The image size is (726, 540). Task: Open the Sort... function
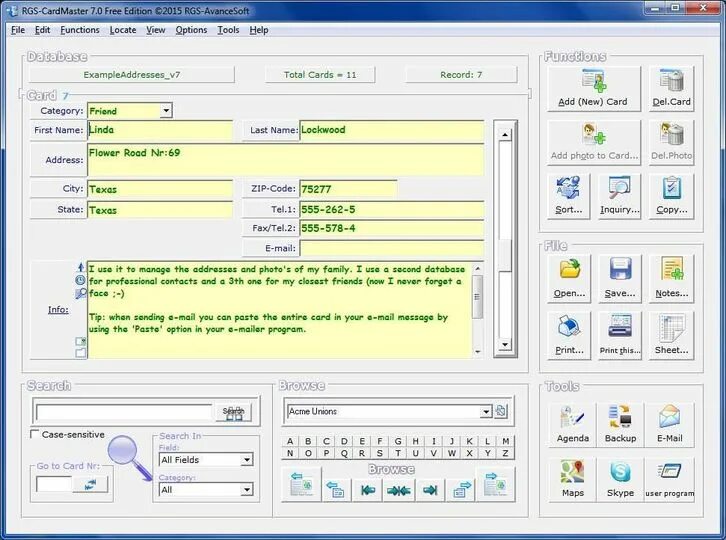click(569, 196)
